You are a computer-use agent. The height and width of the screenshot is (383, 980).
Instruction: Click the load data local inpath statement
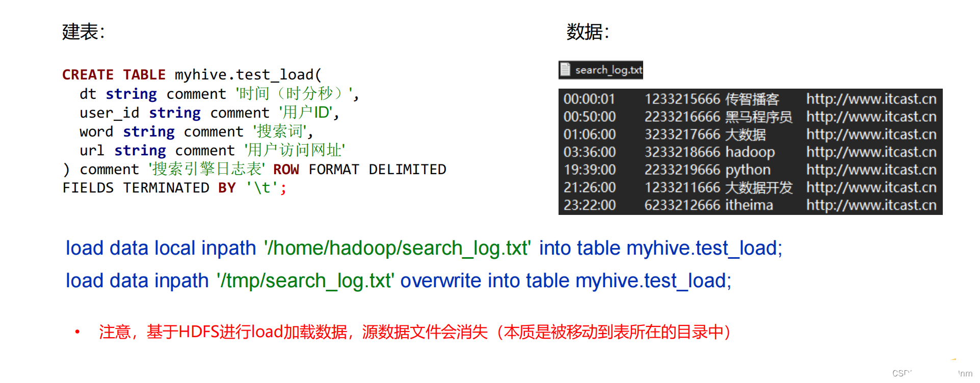click(x=424, y=249)
